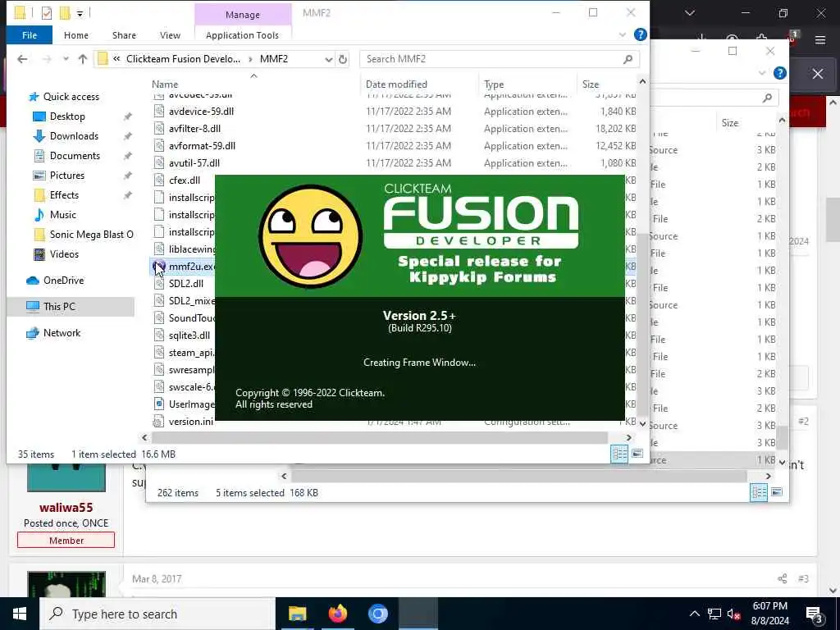Sort files by Name column header

[164, 84]
